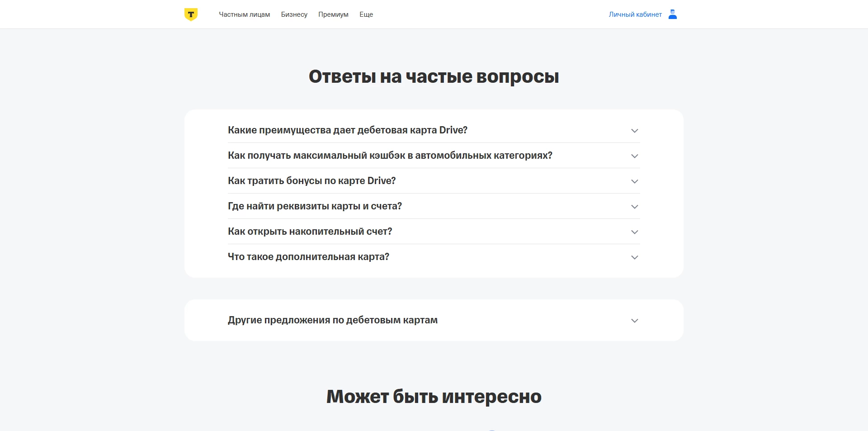Click the chevron next to the Drive benefits question
This screenshot has height=431, width=868.
[x=635, y=131]
